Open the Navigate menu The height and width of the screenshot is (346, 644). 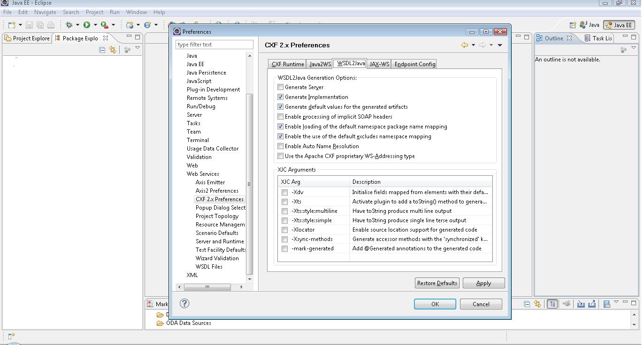click(x=45, y=12)
